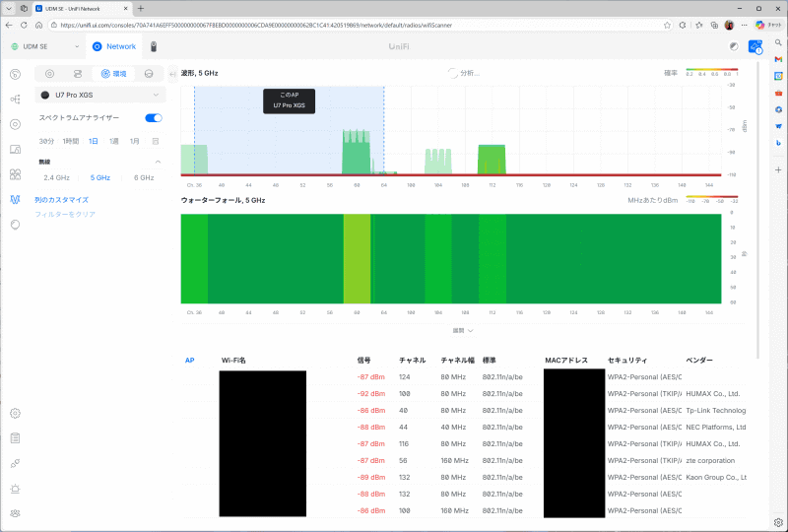Image resolution: width=788 pixels, height=532 pixels.
Task: Select the 2.4 GHz band
Action: (x=57, y=177)
